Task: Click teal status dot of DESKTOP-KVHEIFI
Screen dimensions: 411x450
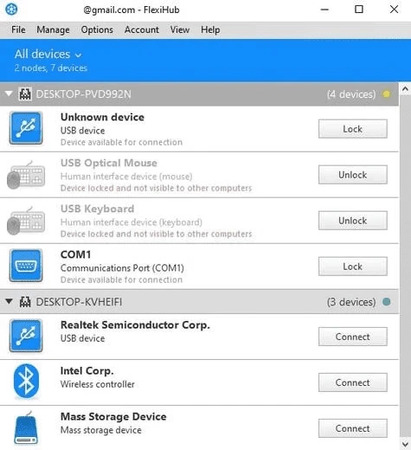Action: click(x=387, y=302)
